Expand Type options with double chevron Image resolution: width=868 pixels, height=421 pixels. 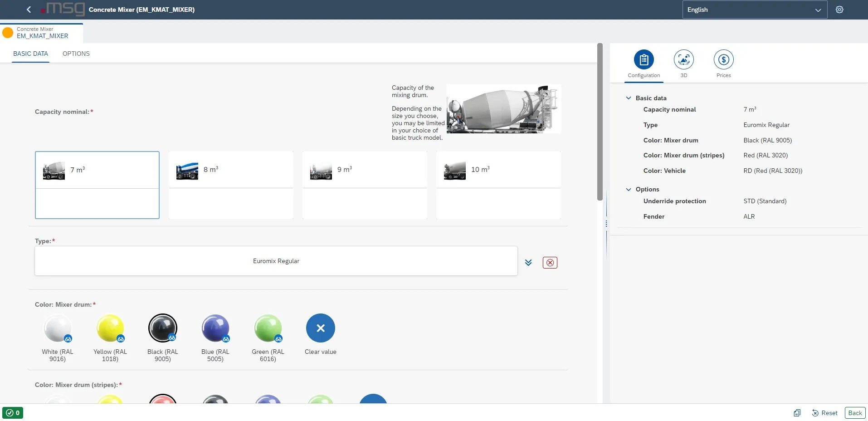pyautogui.click(x=528, y=263)
